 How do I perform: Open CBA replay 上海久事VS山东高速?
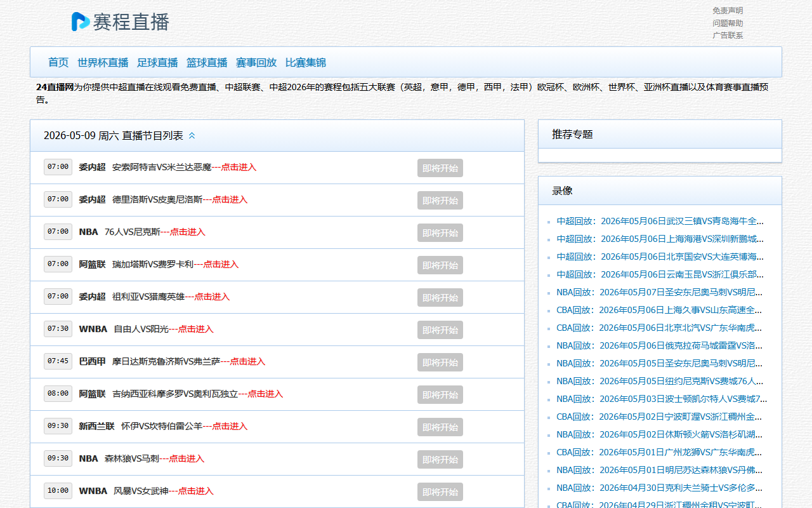pos(659,310)
